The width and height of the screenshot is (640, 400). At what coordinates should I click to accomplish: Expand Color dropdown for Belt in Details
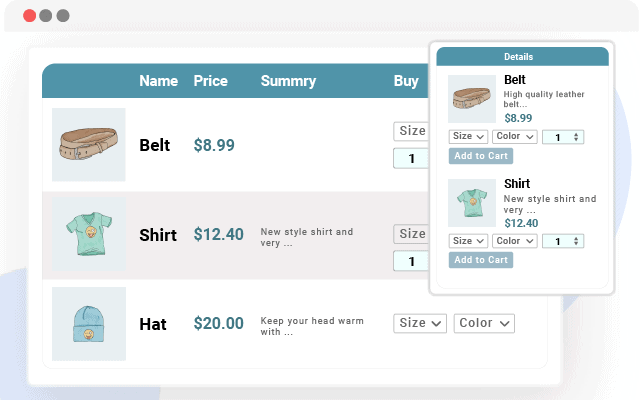[515, 137]
